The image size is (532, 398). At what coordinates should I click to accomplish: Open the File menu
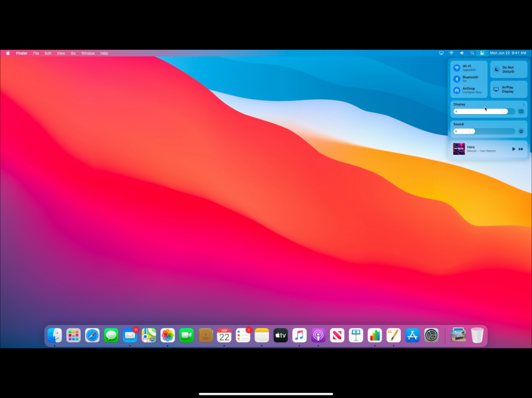[36, 53]
